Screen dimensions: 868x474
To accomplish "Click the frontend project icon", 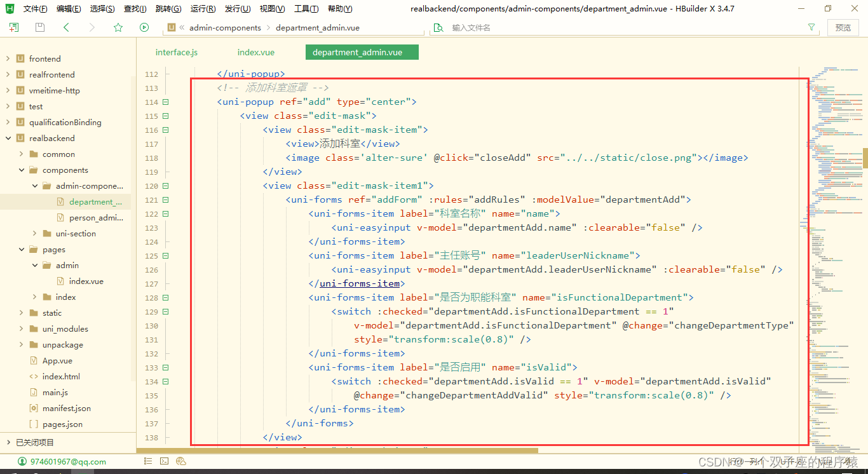I will pos(20,58).
